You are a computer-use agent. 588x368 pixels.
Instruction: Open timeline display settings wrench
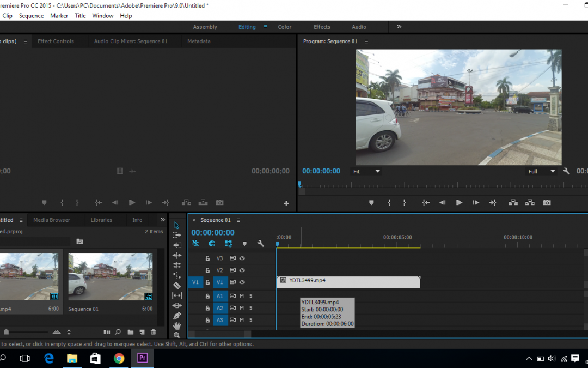(x=261, y=243)
